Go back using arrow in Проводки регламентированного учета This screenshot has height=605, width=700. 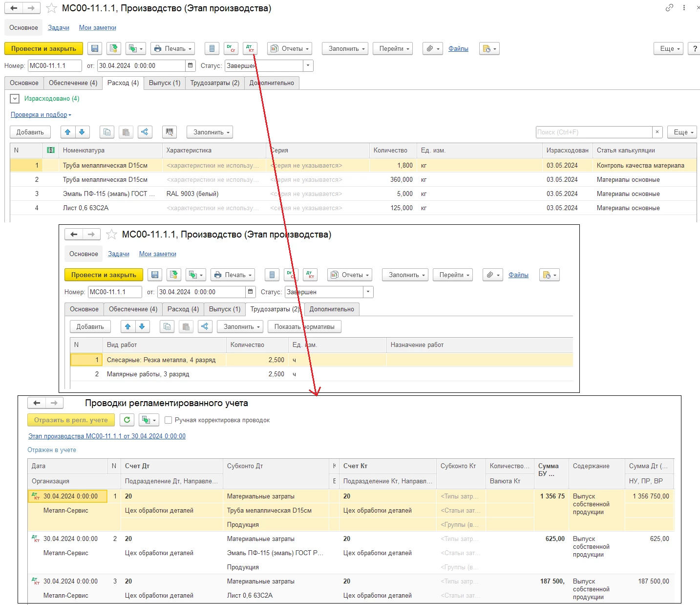[37, 403]
